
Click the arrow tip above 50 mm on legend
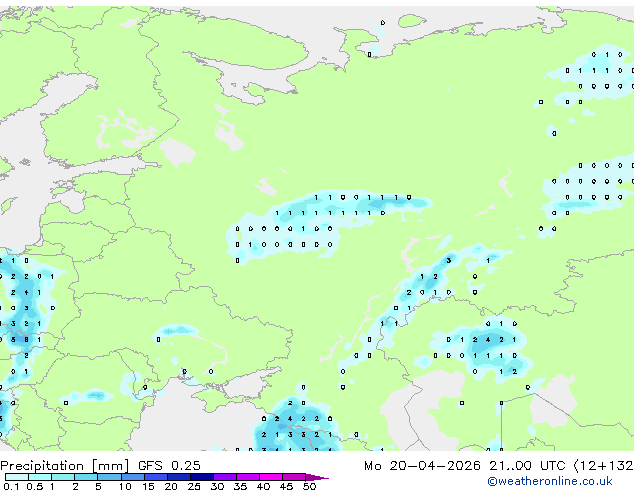(317, 478)
